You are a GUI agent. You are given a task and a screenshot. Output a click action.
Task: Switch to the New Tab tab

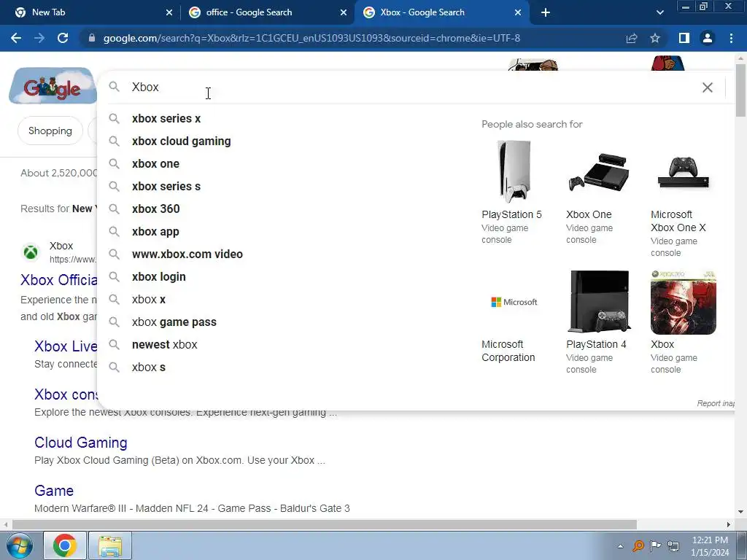pos(89,12)
